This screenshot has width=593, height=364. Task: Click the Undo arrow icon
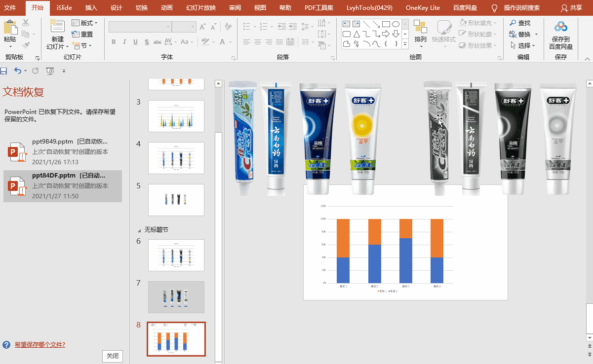18,71
